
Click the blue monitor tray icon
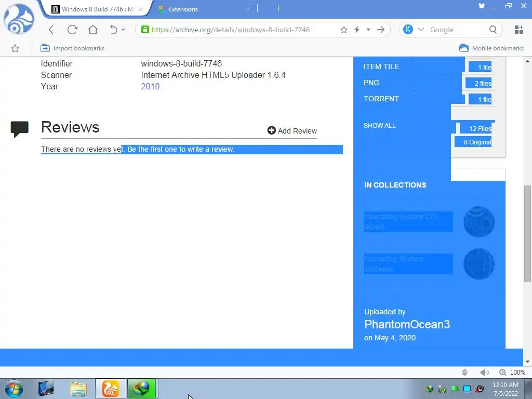(x=467, y=389)
